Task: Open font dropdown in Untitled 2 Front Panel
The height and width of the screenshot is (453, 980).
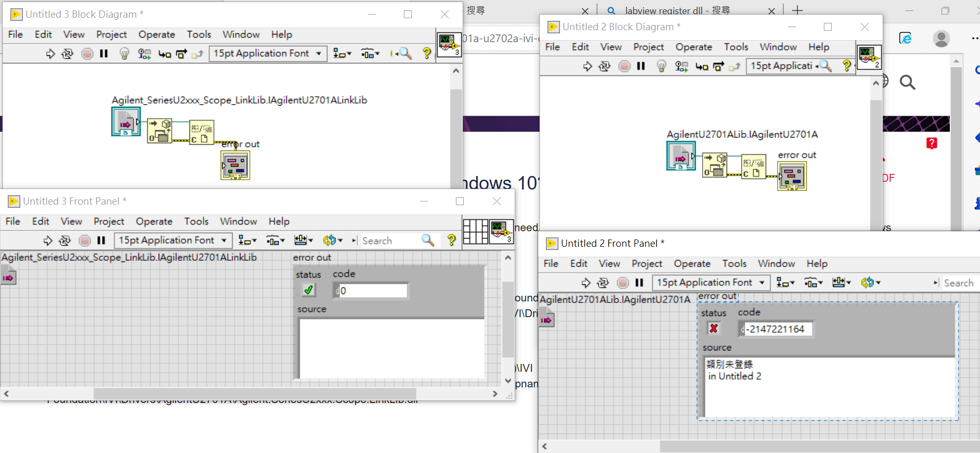Action: (711, 282)
